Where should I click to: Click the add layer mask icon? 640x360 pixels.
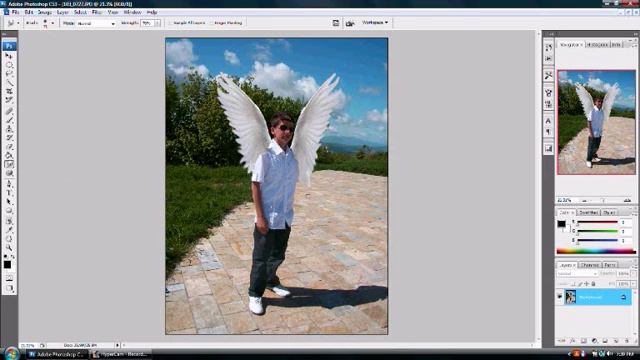tap(584, 340)
